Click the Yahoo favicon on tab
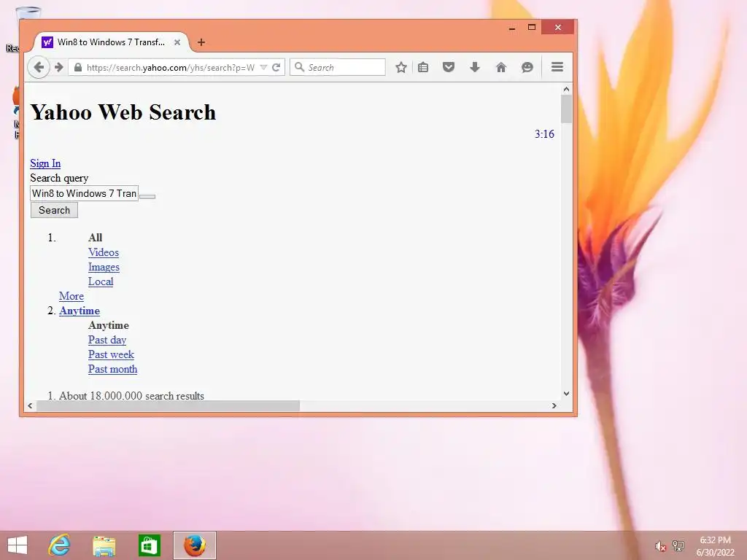Image resolution: width=747 pixels, height=560 pixels. tap(47, 42)
